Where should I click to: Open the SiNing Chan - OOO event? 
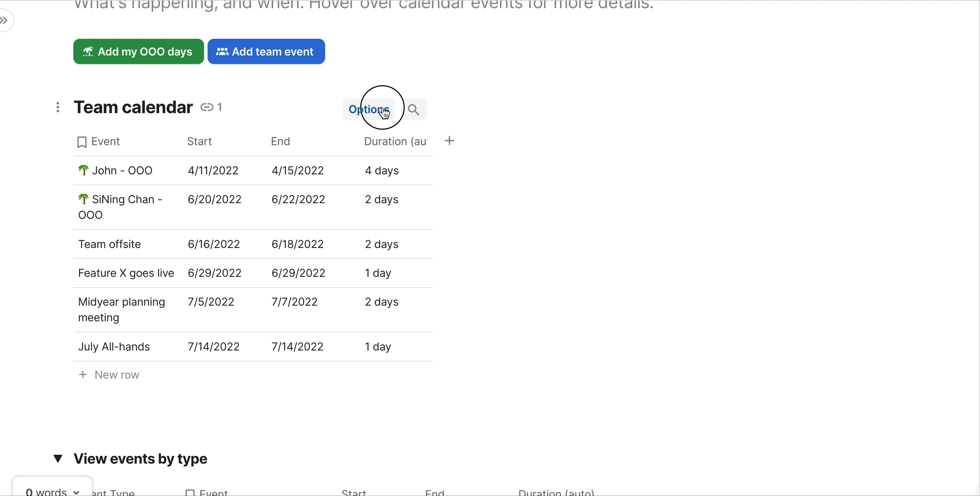pos(120,207)
